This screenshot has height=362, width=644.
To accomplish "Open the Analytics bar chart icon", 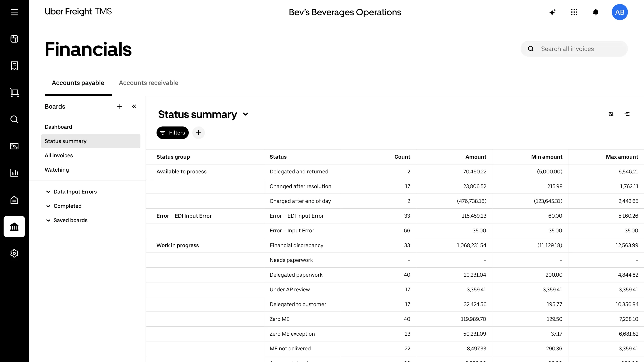I will (14, 173).
